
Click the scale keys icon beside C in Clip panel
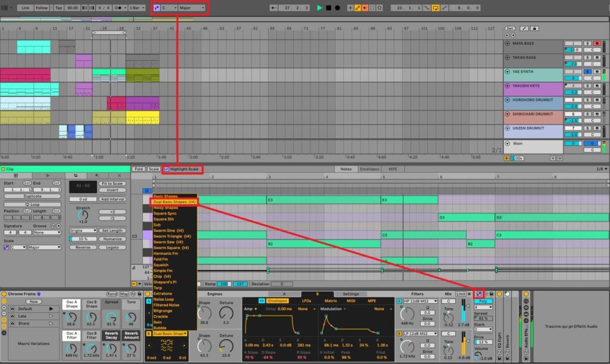[x=6, y=247]
